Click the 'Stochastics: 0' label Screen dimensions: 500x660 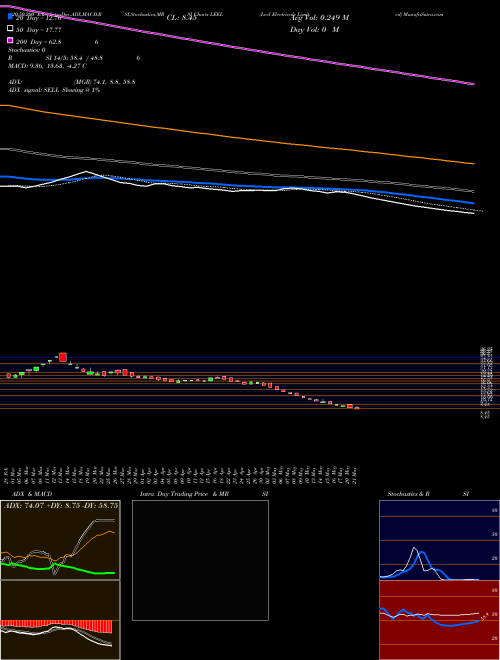coord(27,50)
